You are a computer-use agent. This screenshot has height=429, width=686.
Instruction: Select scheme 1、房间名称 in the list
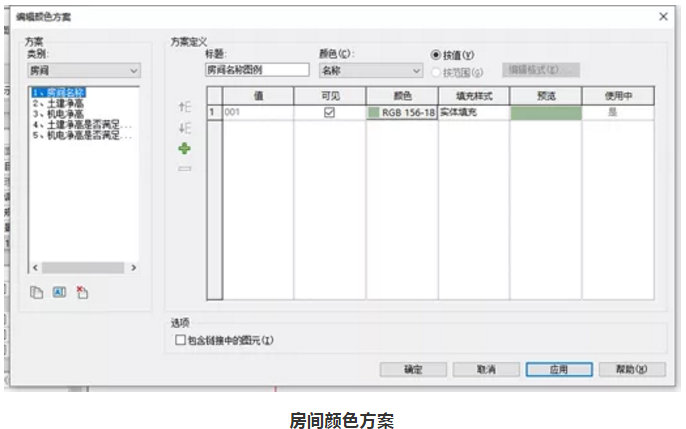click(x=59, y=93)
